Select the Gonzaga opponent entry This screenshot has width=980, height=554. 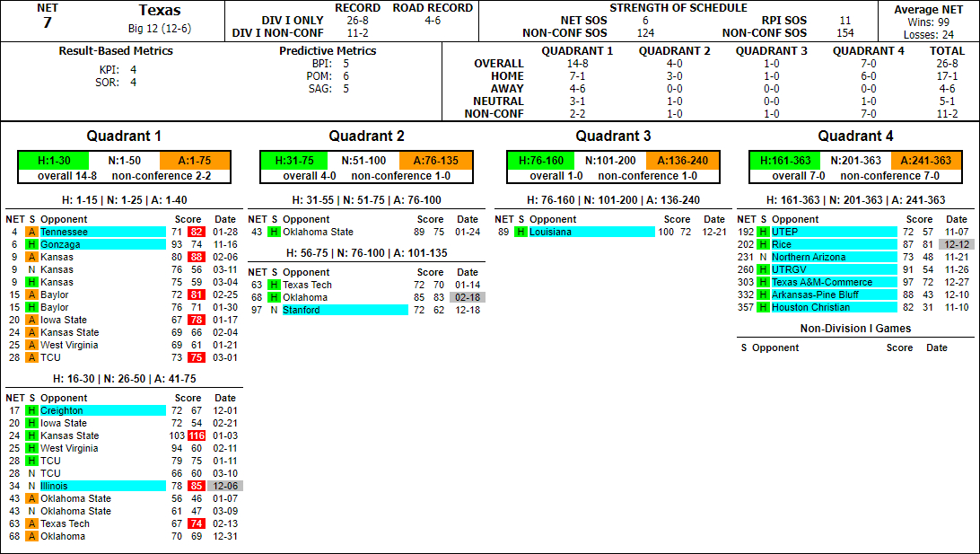tap(102, 244)
